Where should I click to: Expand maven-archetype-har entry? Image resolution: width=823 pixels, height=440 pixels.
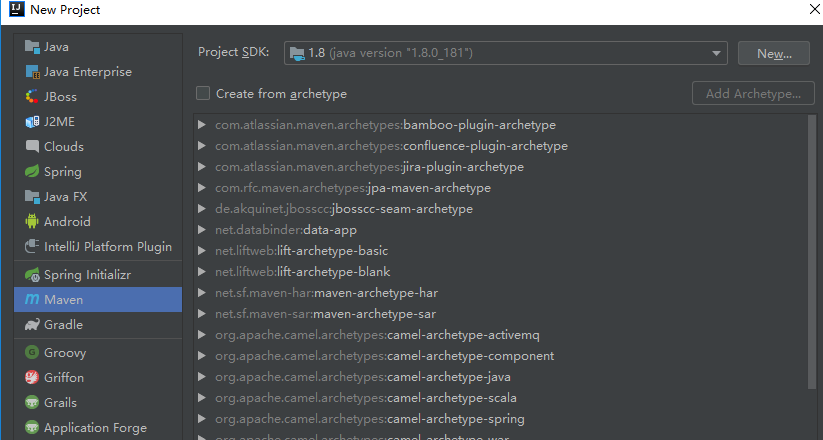(202, 293)
